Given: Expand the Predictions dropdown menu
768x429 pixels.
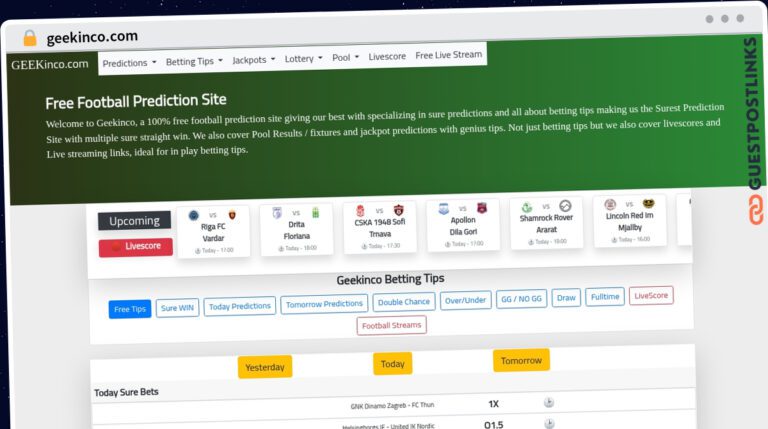Looking at the screenshot, I should pyautogui.click(x=129, y=63).
